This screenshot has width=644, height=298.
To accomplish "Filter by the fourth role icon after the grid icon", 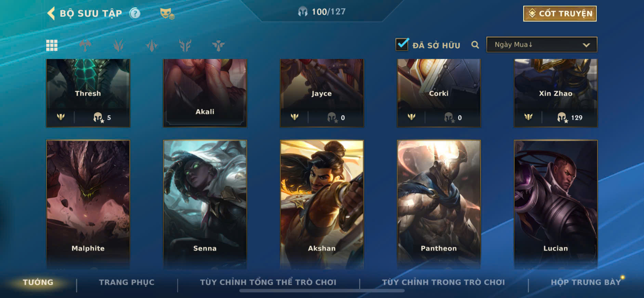I will click(x=185, y=45).
